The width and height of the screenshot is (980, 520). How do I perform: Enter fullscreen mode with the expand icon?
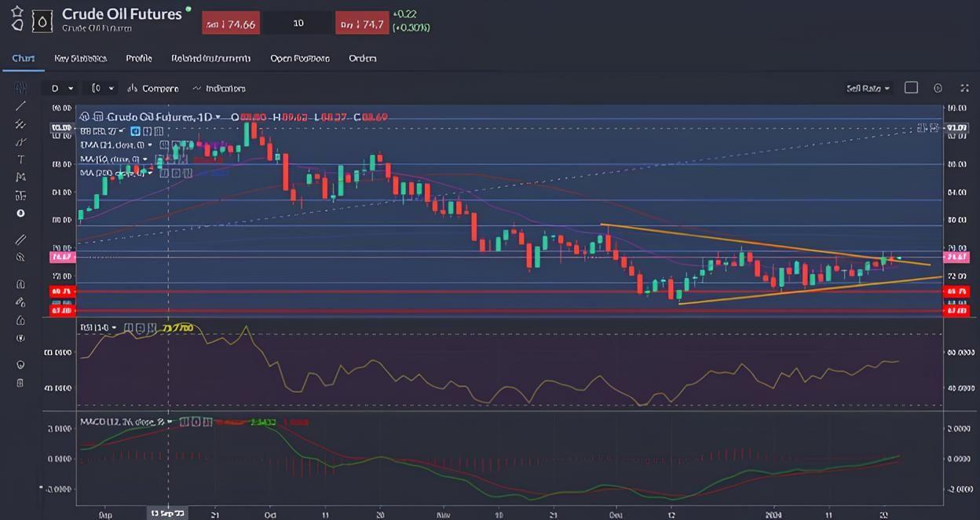tap(965, 88)
